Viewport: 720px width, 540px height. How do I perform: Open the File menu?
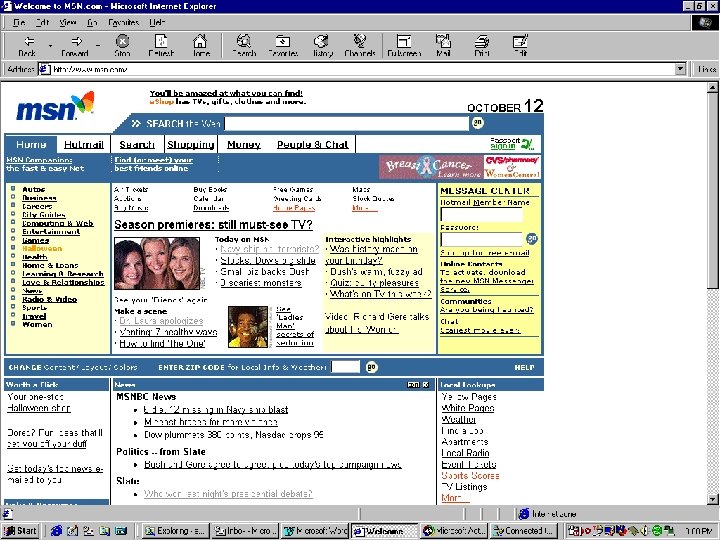(19, 22)
